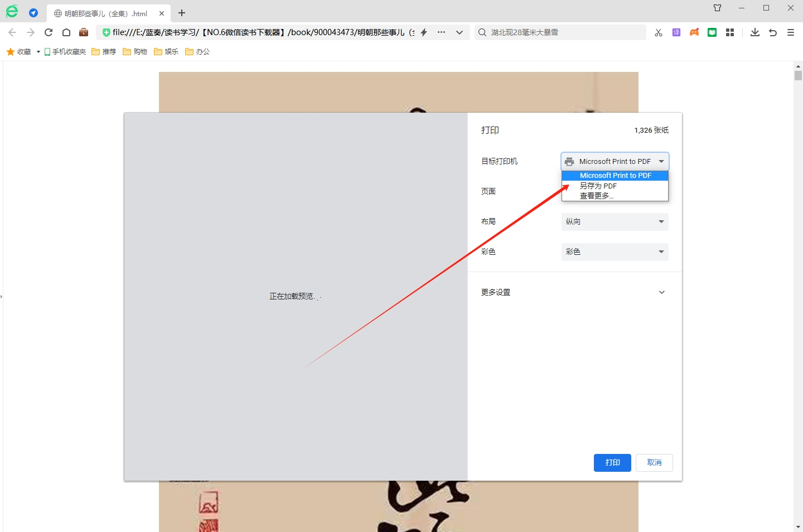Expand 更多设置 section
The image size is (803, 532).
click(x=574, y=292)
